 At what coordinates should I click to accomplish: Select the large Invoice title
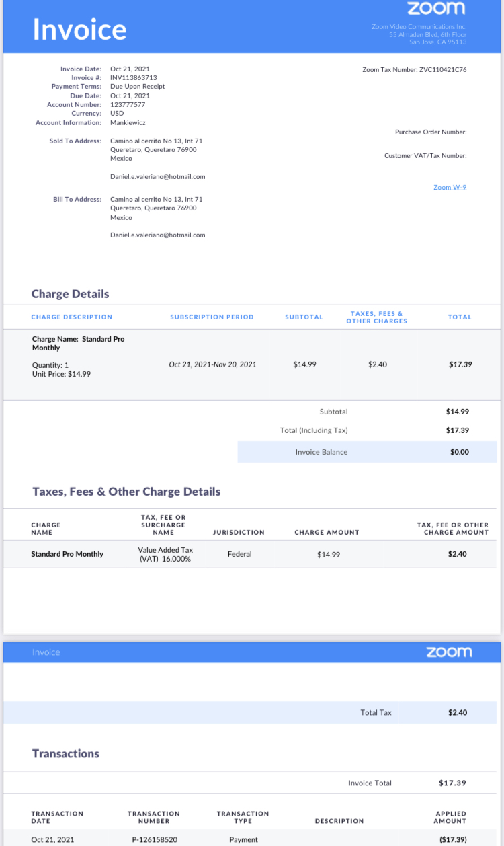[80, 30]
